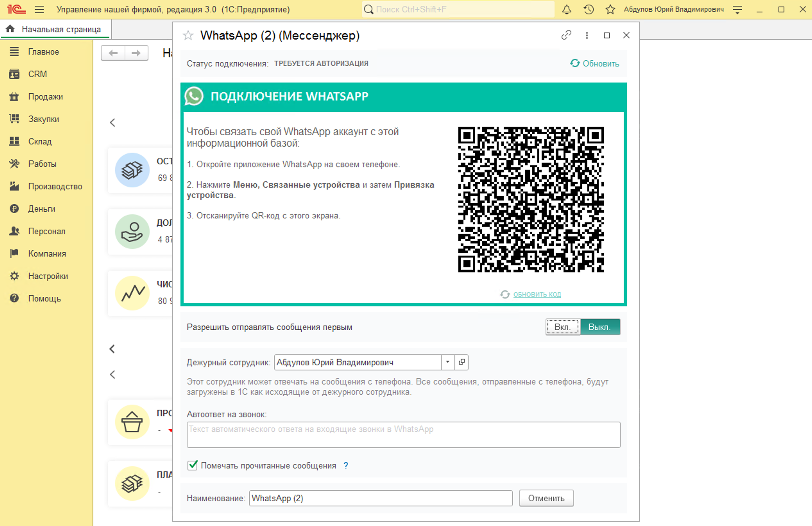Image resolution: width=812 pixels, height=526 pixels.
Task: Open the main hamburger menu
Action: 39,9
